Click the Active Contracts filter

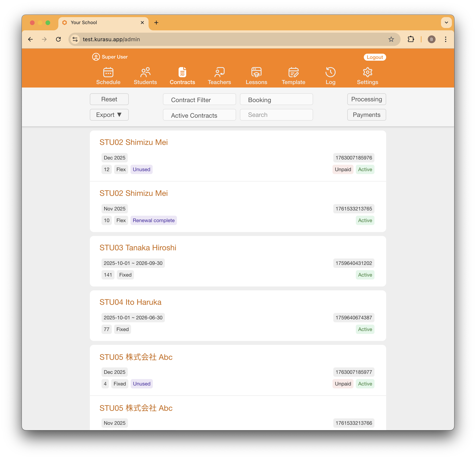click(x=199, y=115)
